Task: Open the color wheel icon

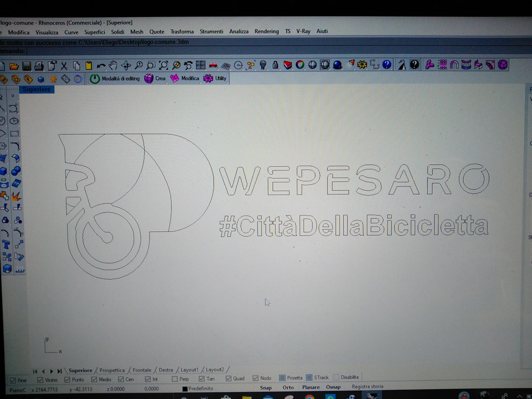Action: coord(300,64)
